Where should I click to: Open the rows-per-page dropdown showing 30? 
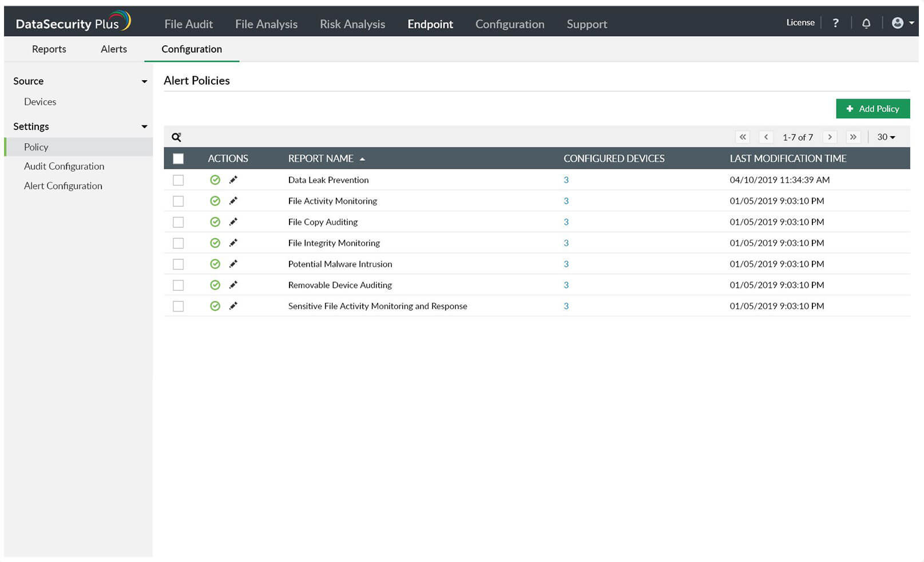pos(886,137)
